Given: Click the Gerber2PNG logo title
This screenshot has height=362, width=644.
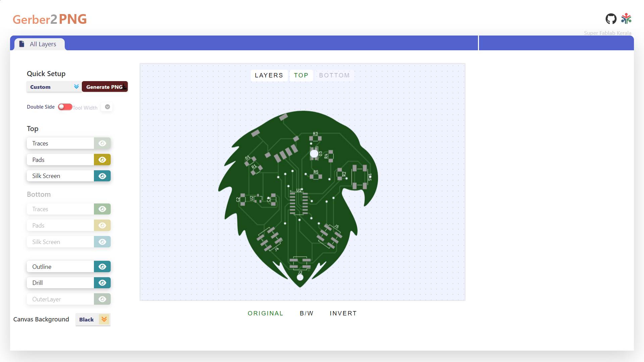Looking at the screenshot, I should click(x=50, y=19).
